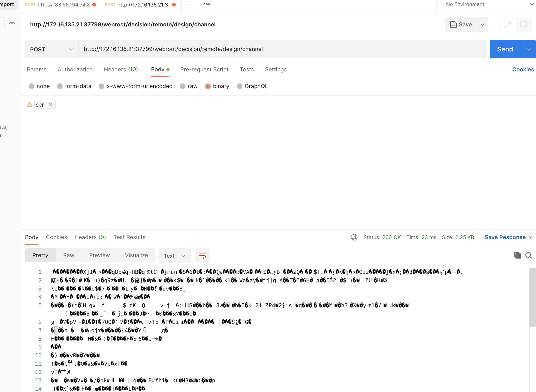This screenshot has width=536, height=392.
Task: Switch to the Pre-request Script tab
Action: pos(204,70)
